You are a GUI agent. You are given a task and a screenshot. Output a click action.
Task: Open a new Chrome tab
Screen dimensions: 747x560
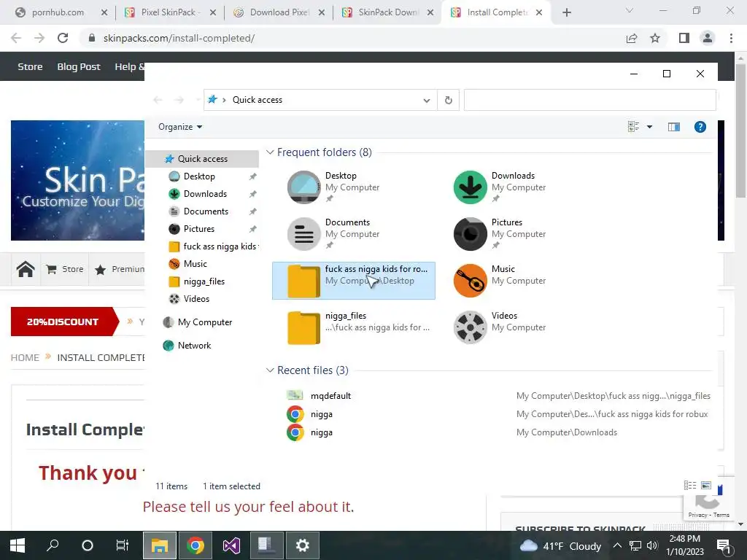pyautogui.click(x=566, y=13)
